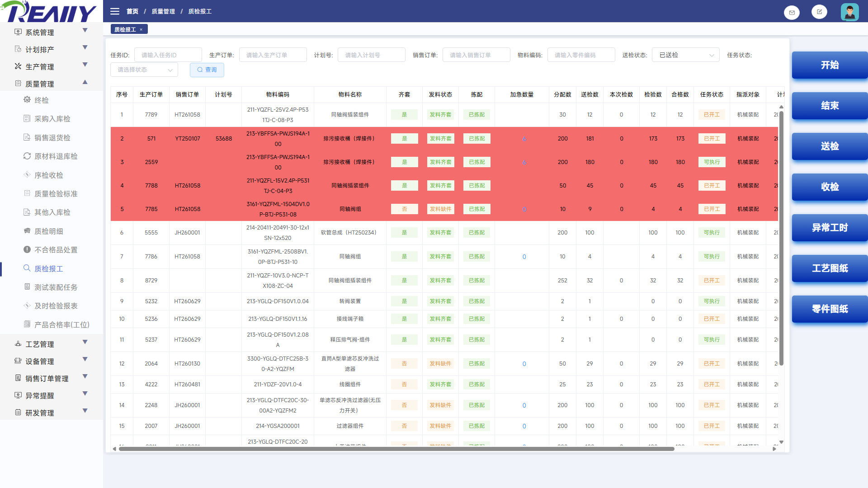Expand the 生产管理 sidebar menu
Screen dimensions: 868x488
coord(85,66)
